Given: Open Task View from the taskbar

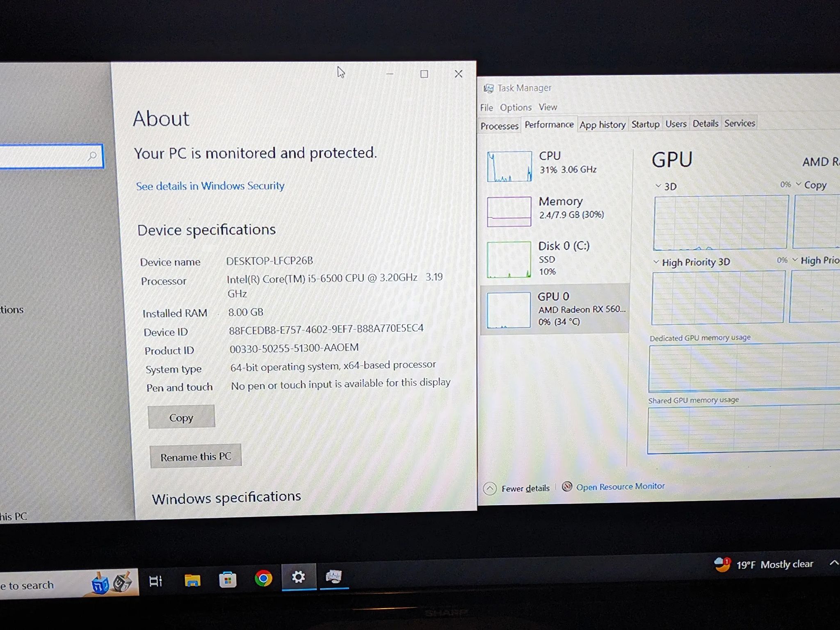Looking at the screenshot, I should click(156, 581).
